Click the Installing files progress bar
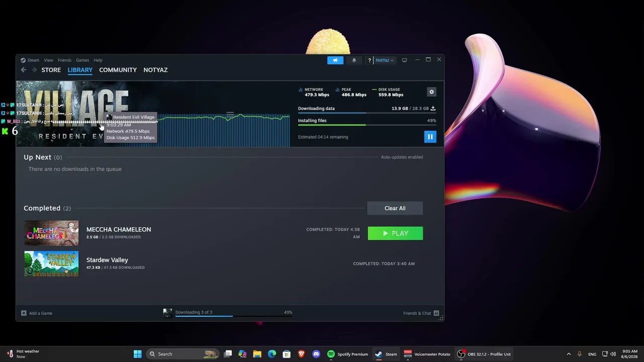The height and width of the screenshot is (362, 644). 367,125
